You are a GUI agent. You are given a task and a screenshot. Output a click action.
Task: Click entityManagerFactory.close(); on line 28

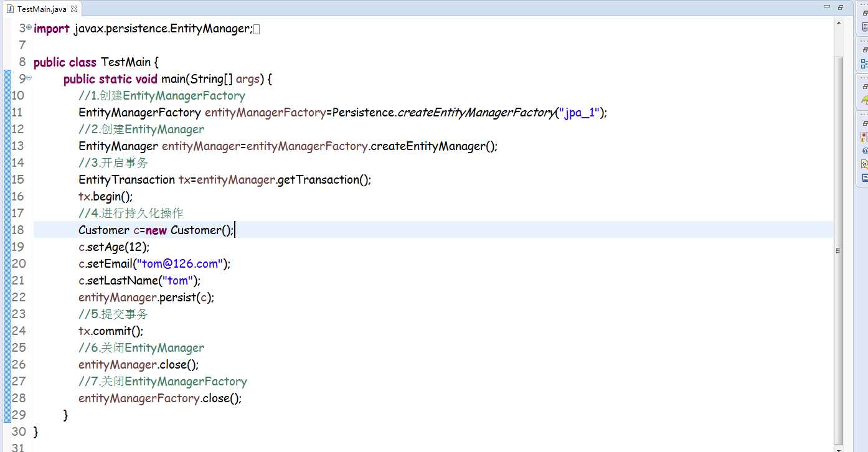[x=160, y=398]
